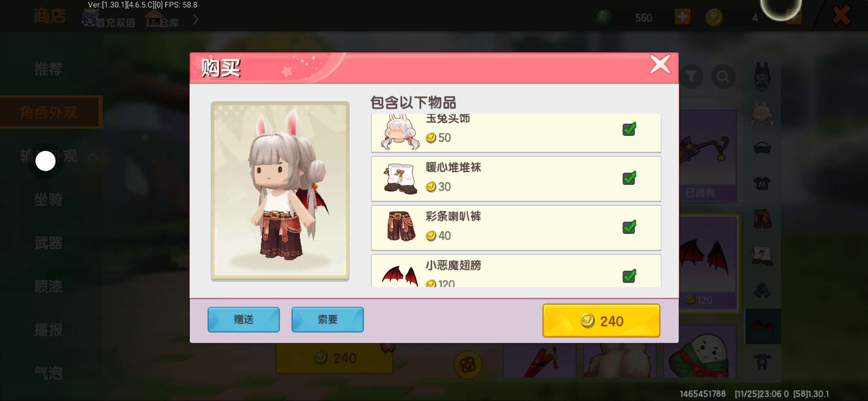
Task: Close the 购买 purchase dialog
Action: point(660,65)
